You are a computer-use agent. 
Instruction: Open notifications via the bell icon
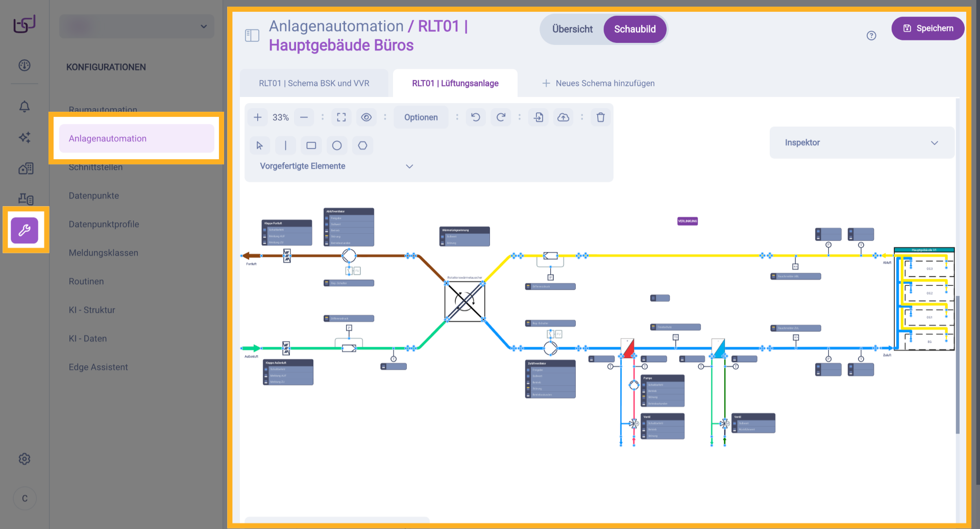[24, 107]
